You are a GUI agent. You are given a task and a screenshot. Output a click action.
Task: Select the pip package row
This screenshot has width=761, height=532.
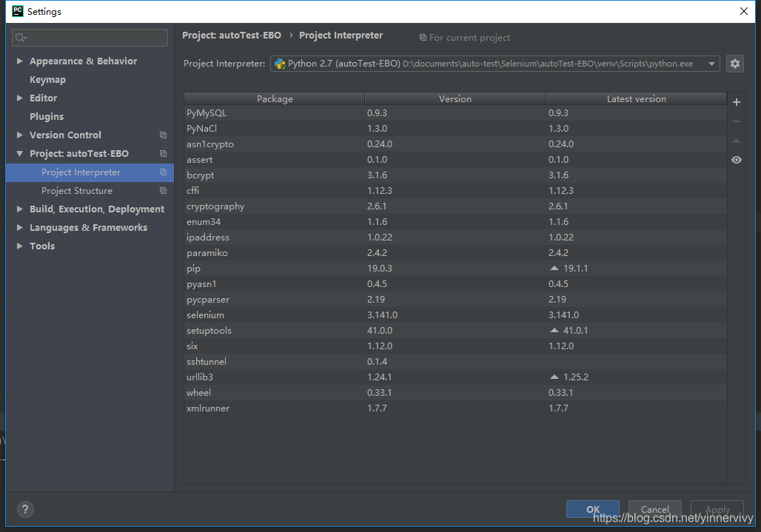[x=455, y=268]
